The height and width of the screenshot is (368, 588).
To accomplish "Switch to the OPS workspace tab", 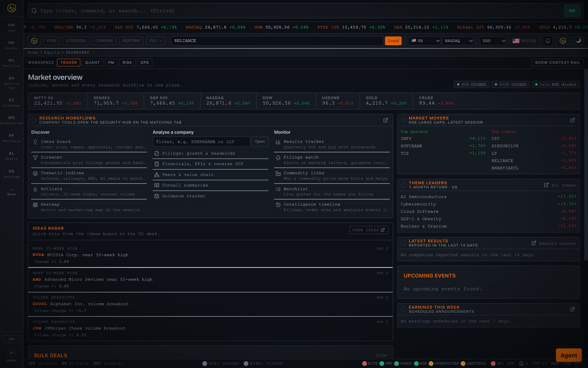I will 145,63.
